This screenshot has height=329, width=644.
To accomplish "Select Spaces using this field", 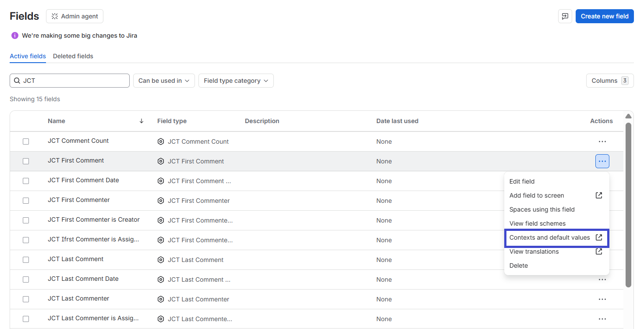I will [557, 209].
